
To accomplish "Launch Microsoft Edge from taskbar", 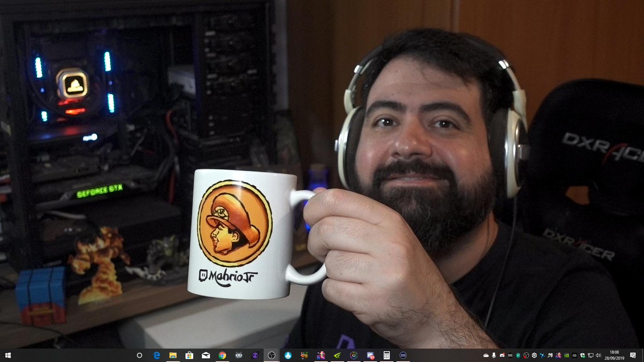I will point(157,355).
